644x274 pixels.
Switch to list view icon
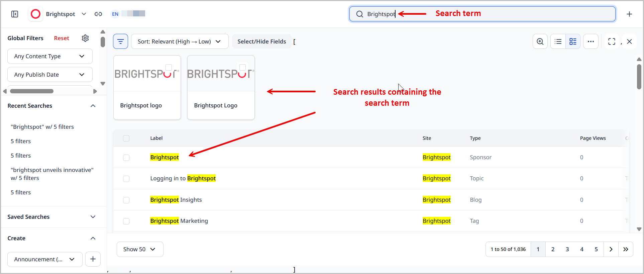558,41
